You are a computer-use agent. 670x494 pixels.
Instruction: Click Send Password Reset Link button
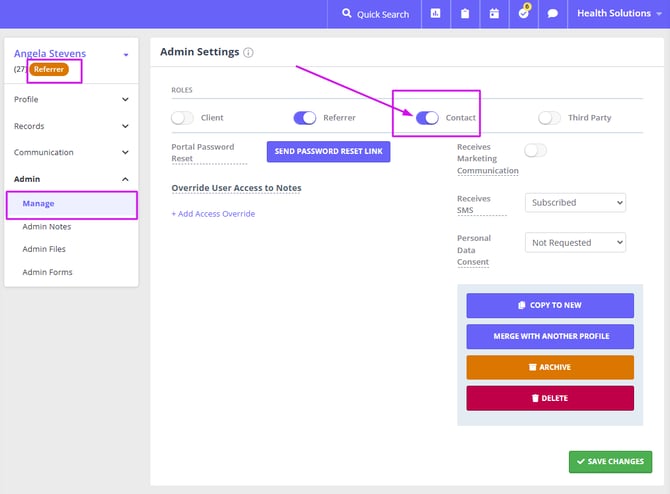pos(328,152)
